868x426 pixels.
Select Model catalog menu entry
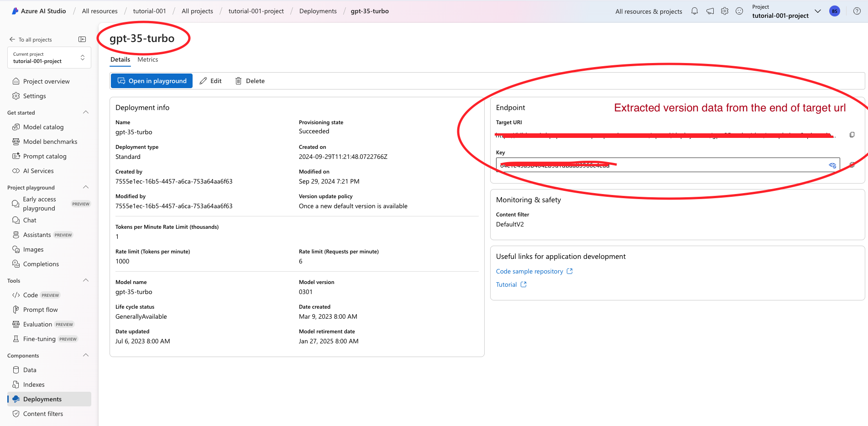pyautogui.click(x=49, y=127)
